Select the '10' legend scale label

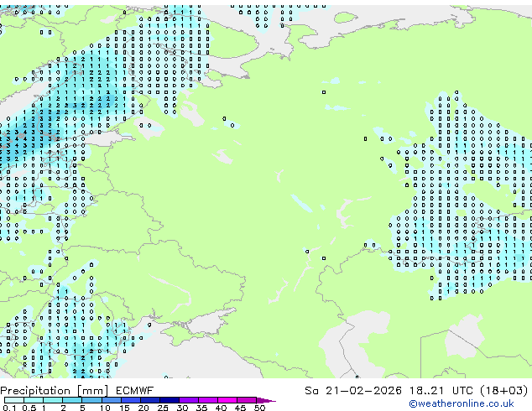tap(105, 408)
